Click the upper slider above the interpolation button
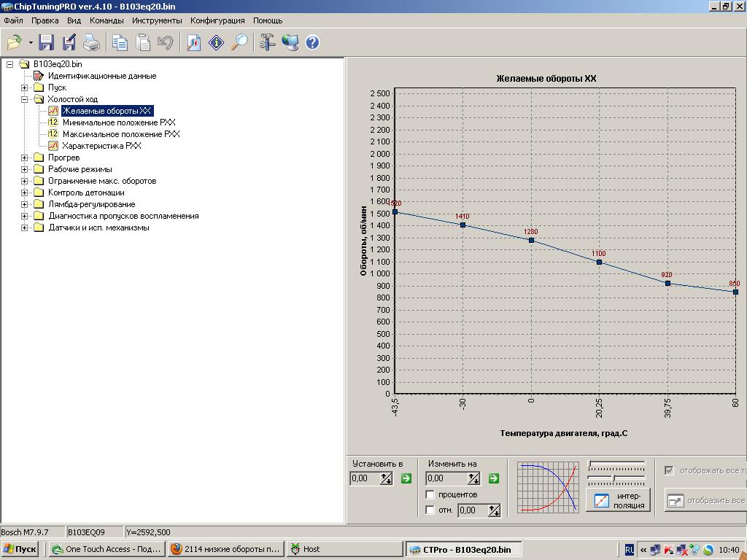The image size is (747, 560). pyautogui.click(x=616, y=464)
